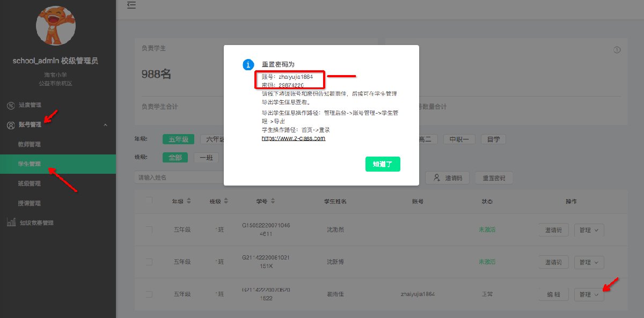Viewport: 644px width, 318px height.
Task: Click the help icon in stats card
Action: (x=617, y=50)
